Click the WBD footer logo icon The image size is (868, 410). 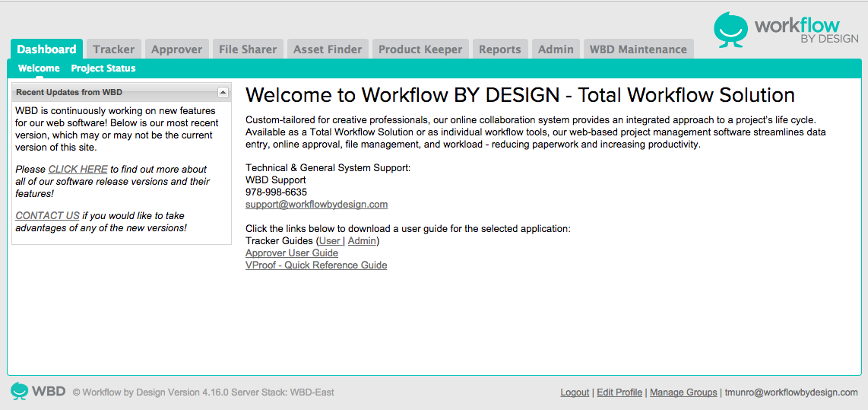19,391
